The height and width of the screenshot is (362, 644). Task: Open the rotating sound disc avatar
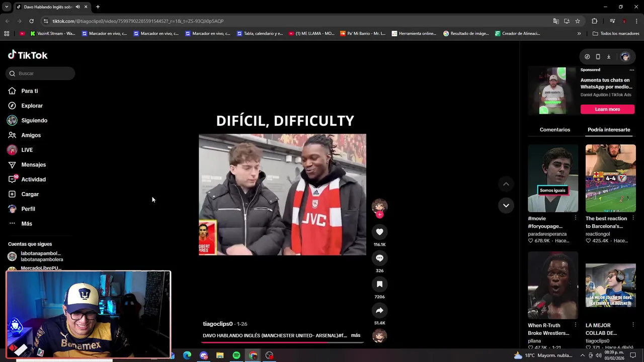379,335
